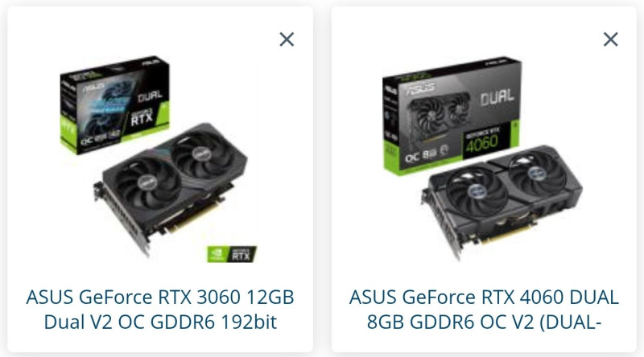
Task: Click the ASUS logo on the 4060 box
Action: click(420, 88)
